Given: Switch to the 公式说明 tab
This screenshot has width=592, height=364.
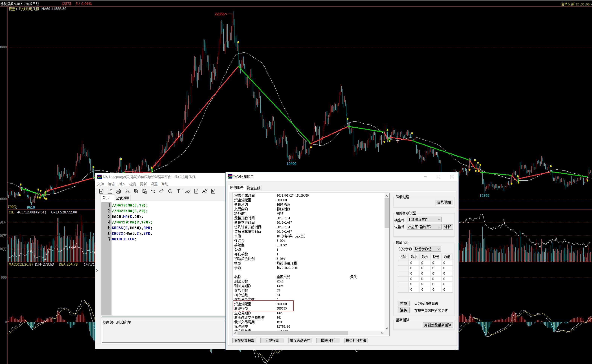Looking at the screenshot, I should click(123, 198).
